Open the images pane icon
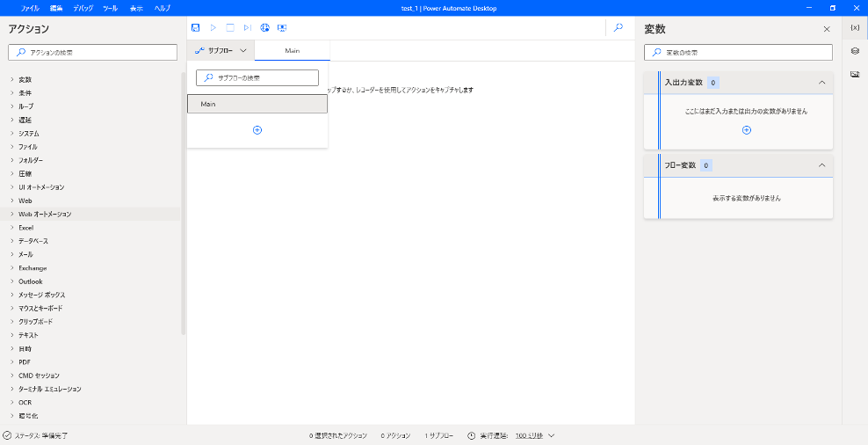Image resolution: width=868 pixels, height=445 pixels. 855,74
